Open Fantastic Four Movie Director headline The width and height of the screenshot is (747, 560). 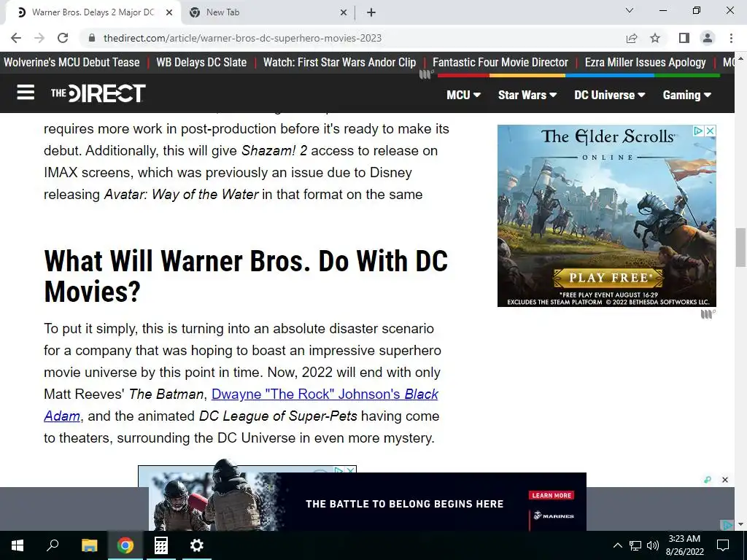point(500,63)
